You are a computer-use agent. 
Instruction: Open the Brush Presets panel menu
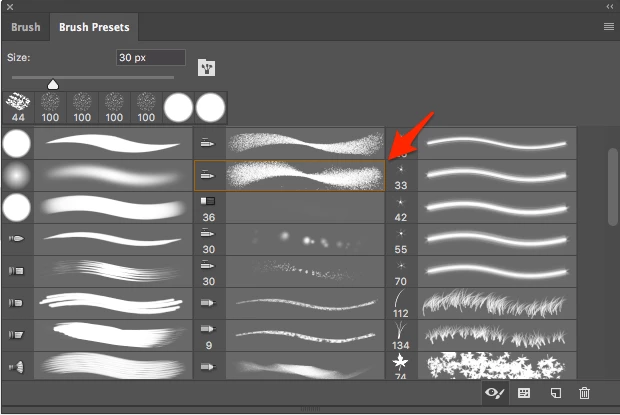(x=609, y=27)
